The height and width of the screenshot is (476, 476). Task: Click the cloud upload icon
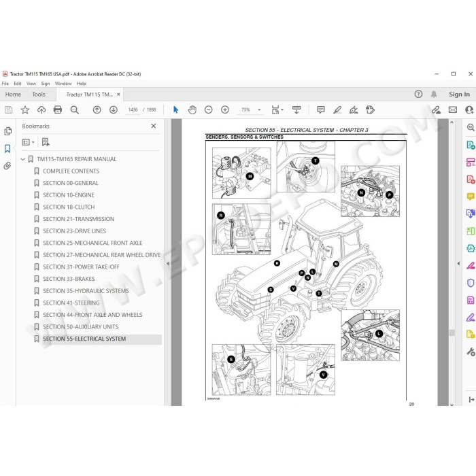pos(41,110)
